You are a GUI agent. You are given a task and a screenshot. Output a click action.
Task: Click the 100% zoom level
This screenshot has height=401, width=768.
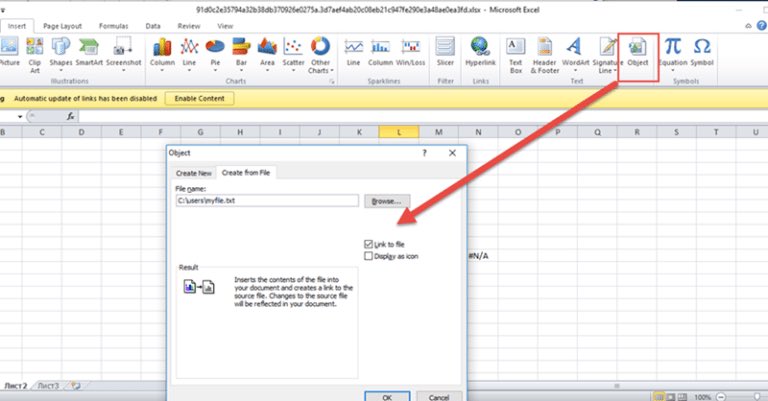(x=702, y=397)
